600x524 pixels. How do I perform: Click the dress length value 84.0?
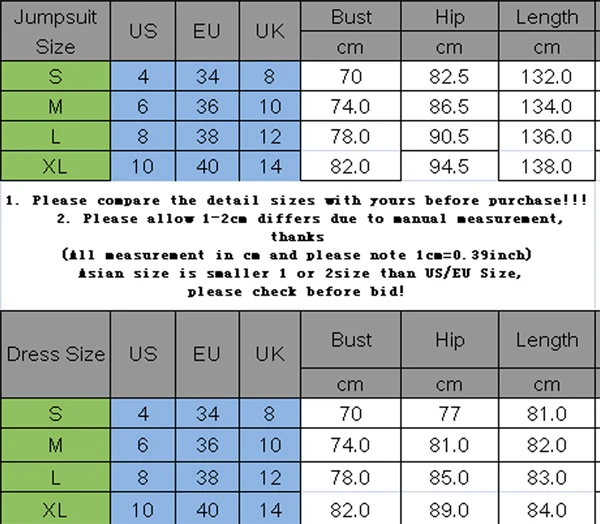click(x=547, y=509)
